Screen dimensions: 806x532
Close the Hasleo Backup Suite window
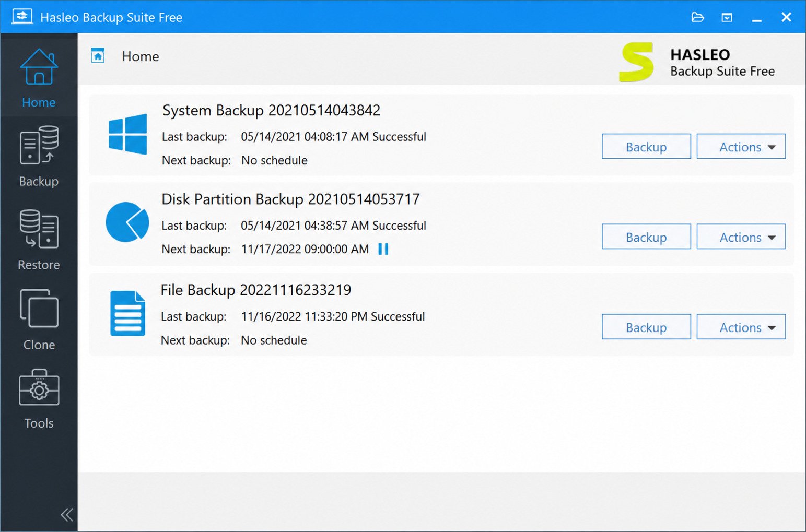pos(786,17)
